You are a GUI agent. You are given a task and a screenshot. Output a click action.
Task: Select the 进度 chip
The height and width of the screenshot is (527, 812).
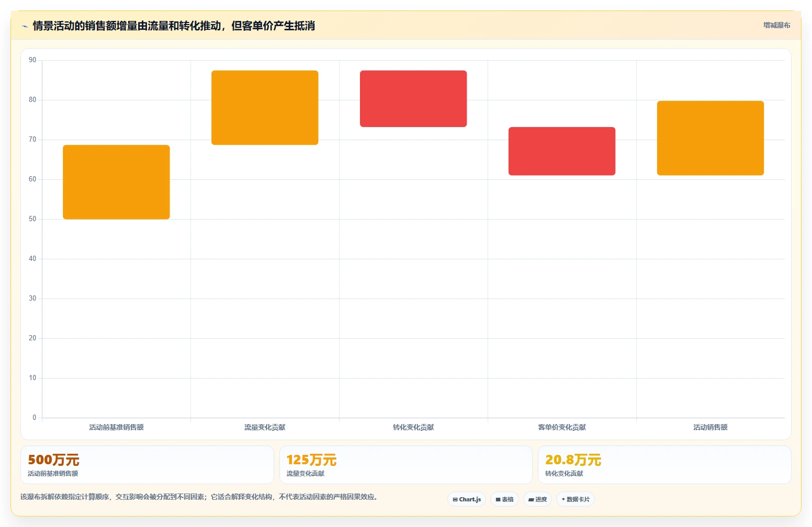pos(537,499)
